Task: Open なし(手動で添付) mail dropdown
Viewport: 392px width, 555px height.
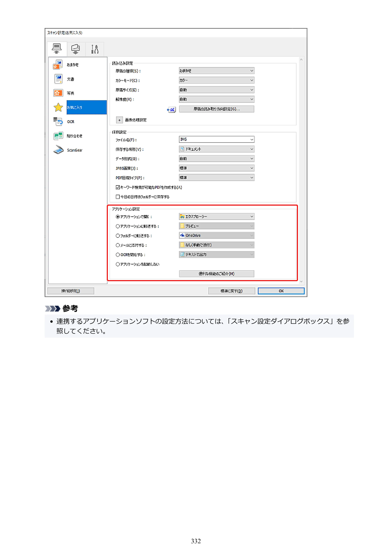Action: tap(216, 245)
